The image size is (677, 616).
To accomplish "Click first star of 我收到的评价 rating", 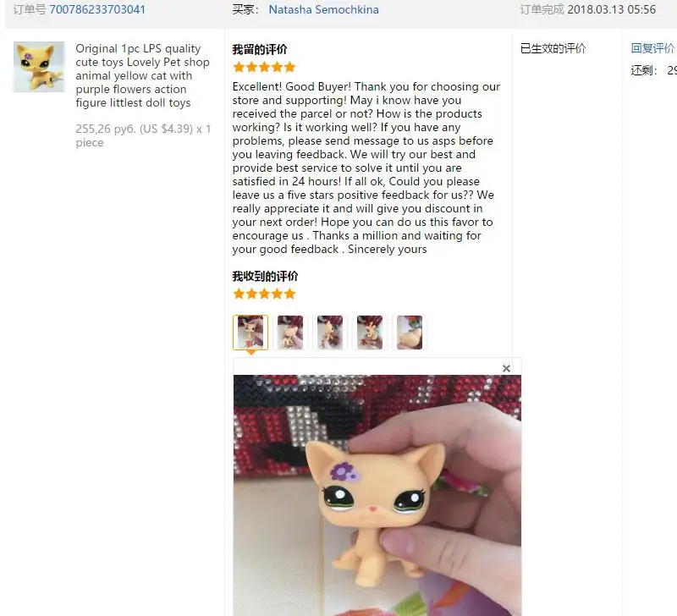I will 239,294.
